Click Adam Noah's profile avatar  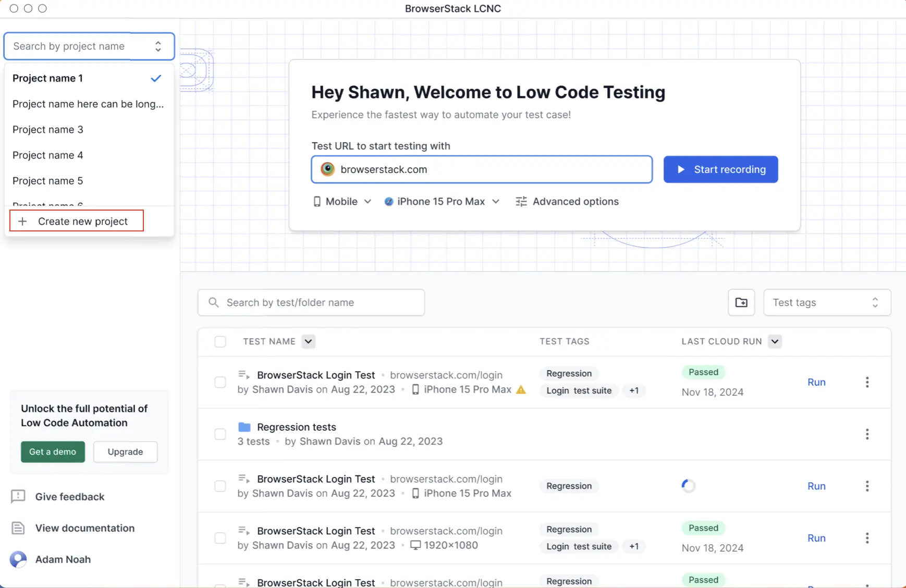(18, 559)
